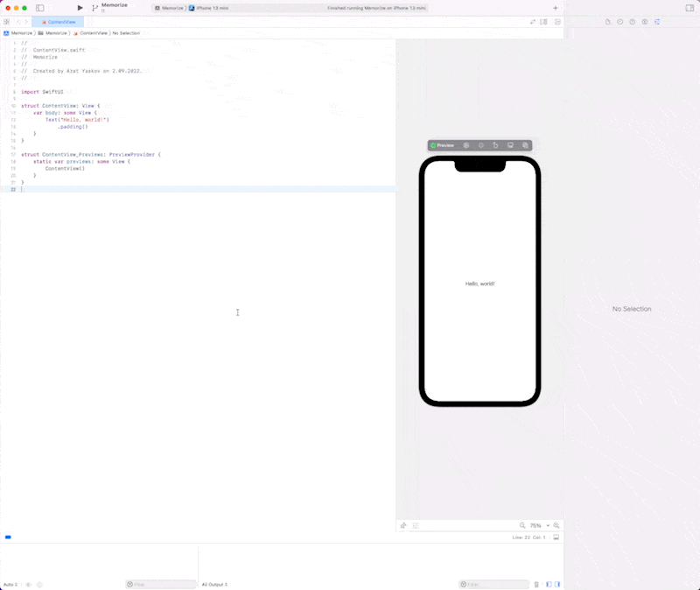Click the import SwiftUI line
Image resolution: width=700 pixels, height=590 pixels.
point(42,92)
